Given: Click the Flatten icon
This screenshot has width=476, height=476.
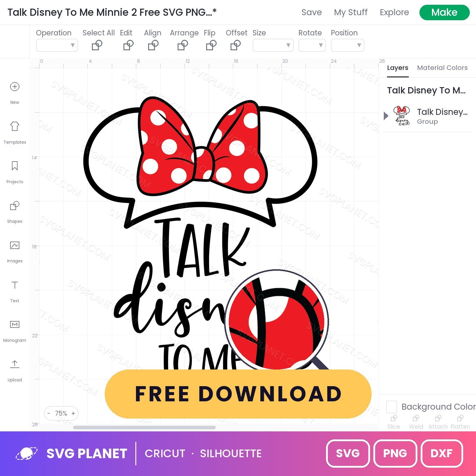Looking at the screenshot, I should pyautogui.click(x=460, y=418).
